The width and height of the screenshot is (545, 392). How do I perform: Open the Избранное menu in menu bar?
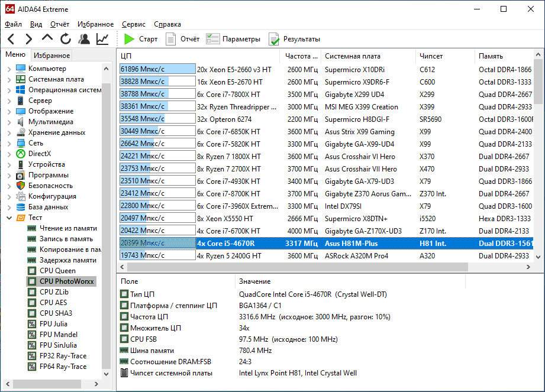[96, 24]
